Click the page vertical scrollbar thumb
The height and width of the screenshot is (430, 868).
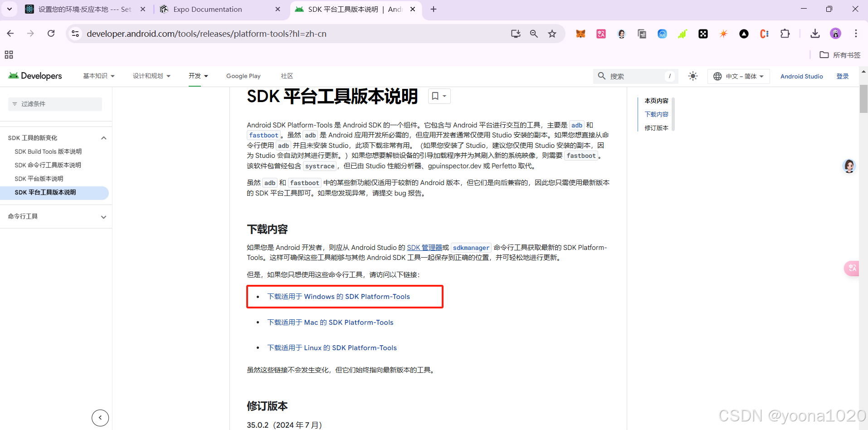[x=863, y=98]
